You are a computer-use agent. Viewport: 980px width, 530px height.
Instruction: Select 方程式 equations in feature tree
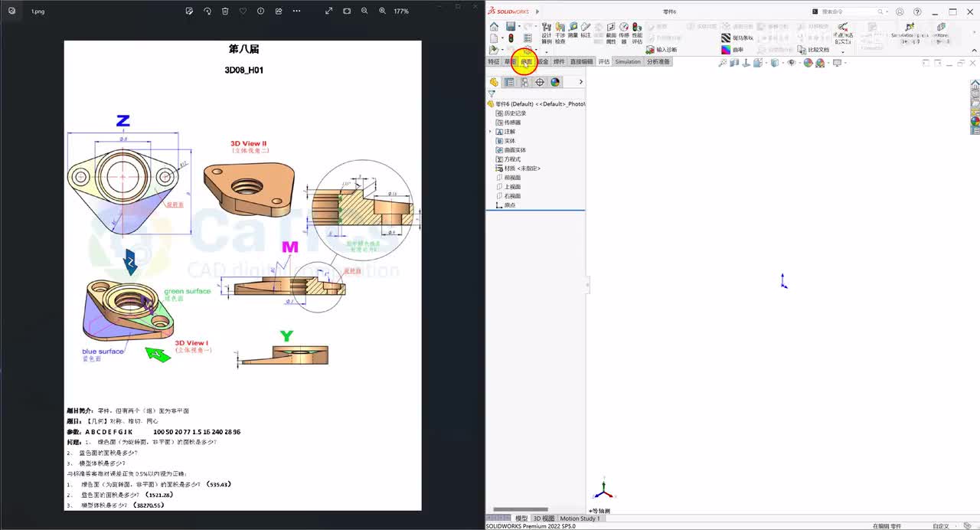[x=508, y=159]
